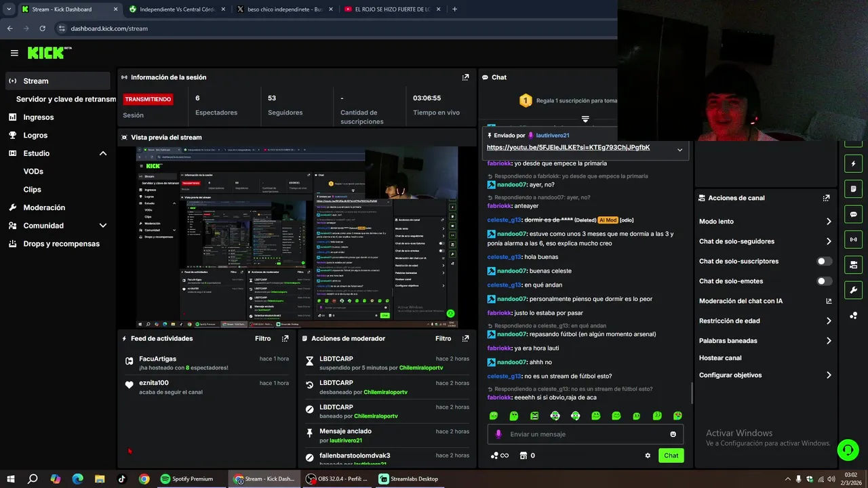This screenshot has height=488, width=868.
Task: Open Servidor y clave de retransmisión
Action: tap(66, 99)
